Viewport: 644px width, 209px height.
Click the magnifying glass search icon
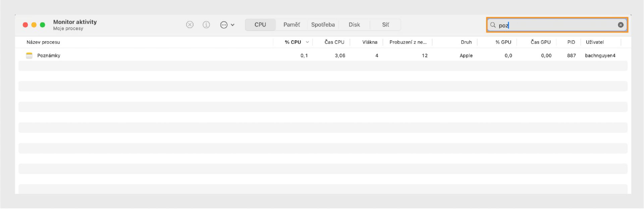click(x=493, y=25)
